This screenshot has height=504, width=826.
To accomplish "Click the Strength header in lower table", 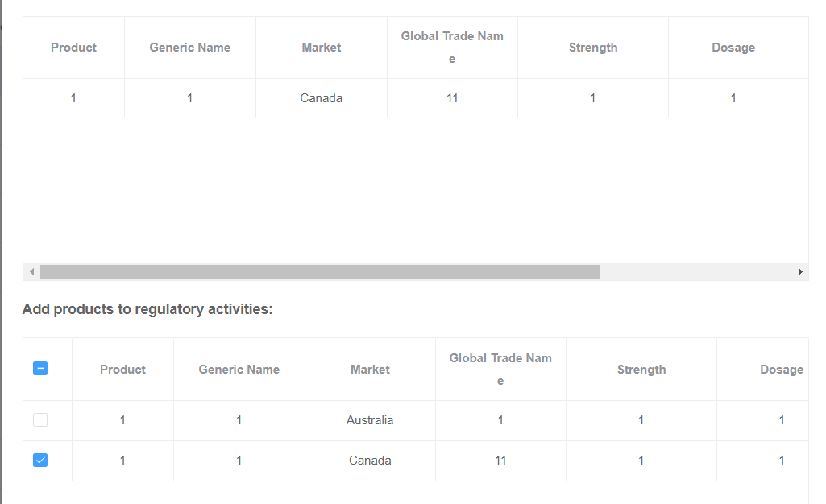I will tap(641, 370).
